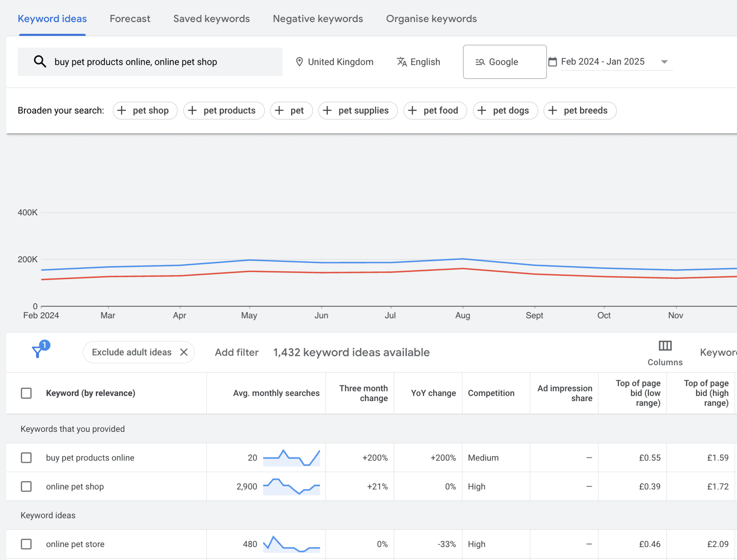Click keyword 'buy pet products online'

[90, 458]
